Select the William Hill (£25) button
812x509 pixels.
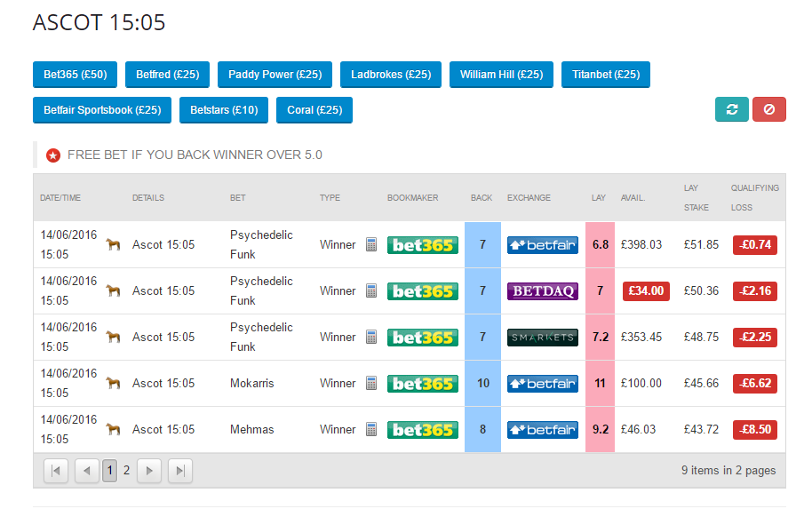coord(501,75)
